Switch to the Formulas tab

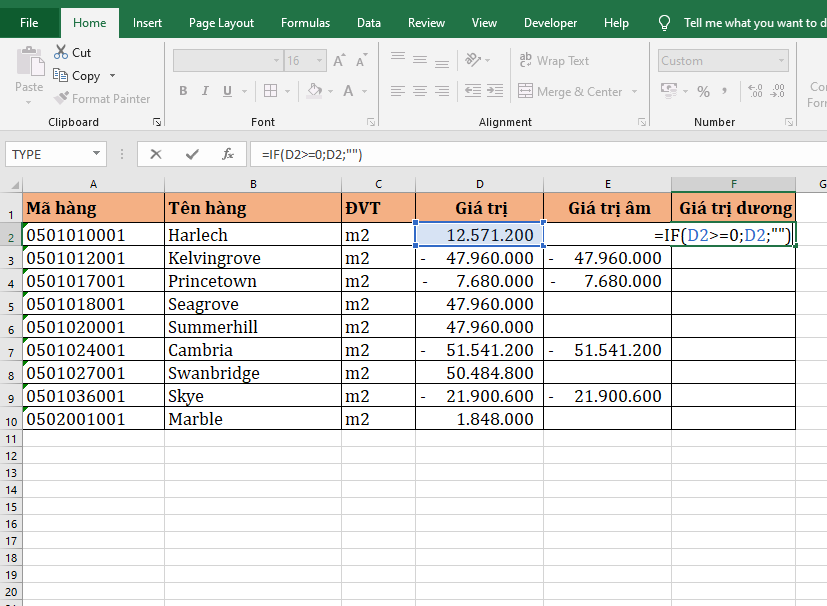305,22
